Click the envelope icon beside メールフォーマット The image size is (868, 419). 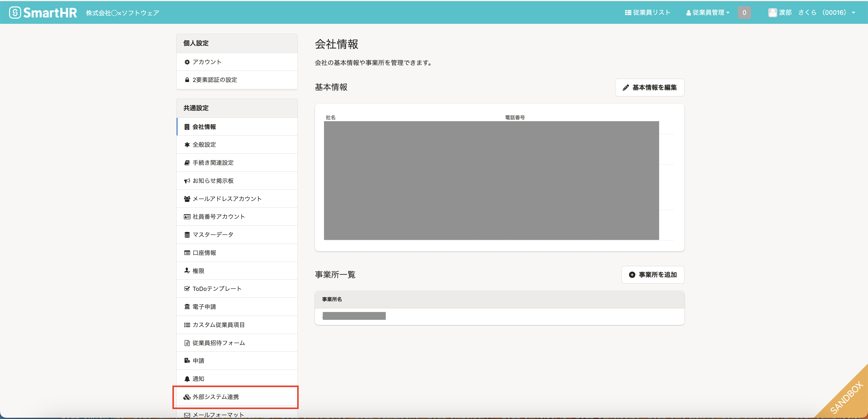tap(187, 415)
